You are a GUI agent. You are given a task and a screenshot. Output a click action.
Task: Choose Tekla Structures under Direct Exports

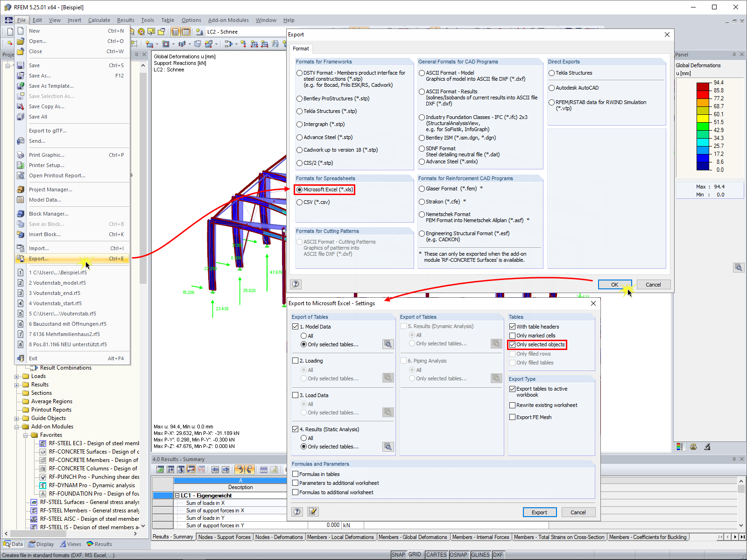pyautogui.click(x=551, y=73)
